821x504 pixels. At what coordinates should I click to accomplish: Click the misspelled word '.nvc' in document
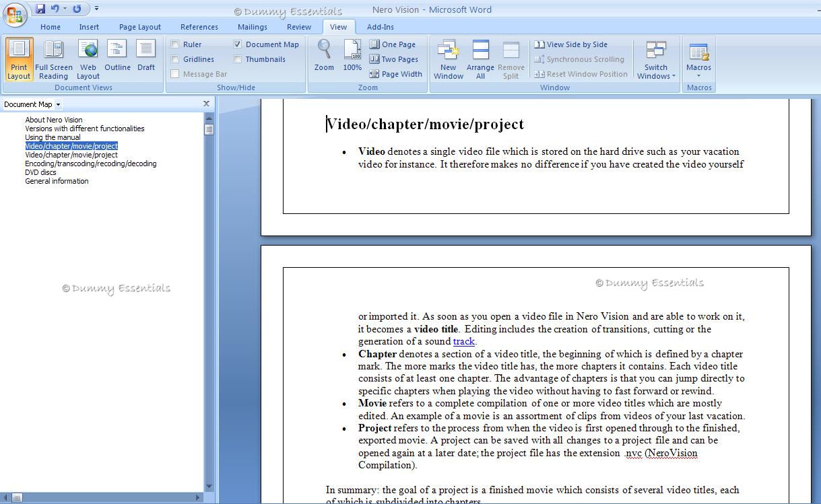(x=633, y=453)
